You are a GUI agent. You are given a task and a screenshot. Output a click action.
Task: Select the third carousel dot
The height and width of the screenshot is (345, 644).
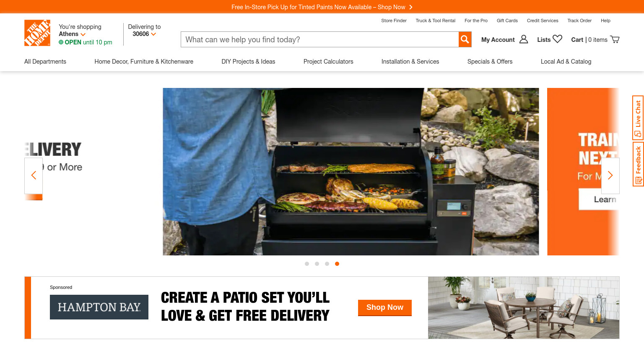pos(327,264)
